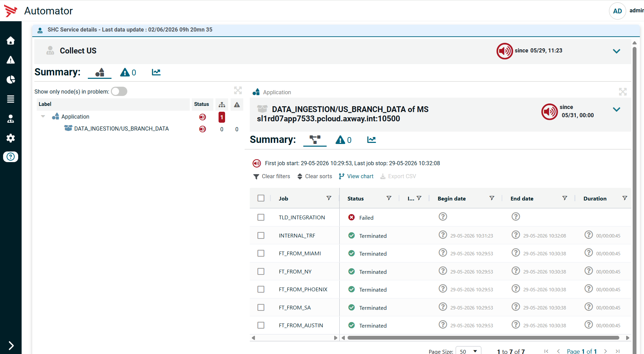Click the first job start alarm icon
Screen dimensions: 644x354
tap(257, 163)
